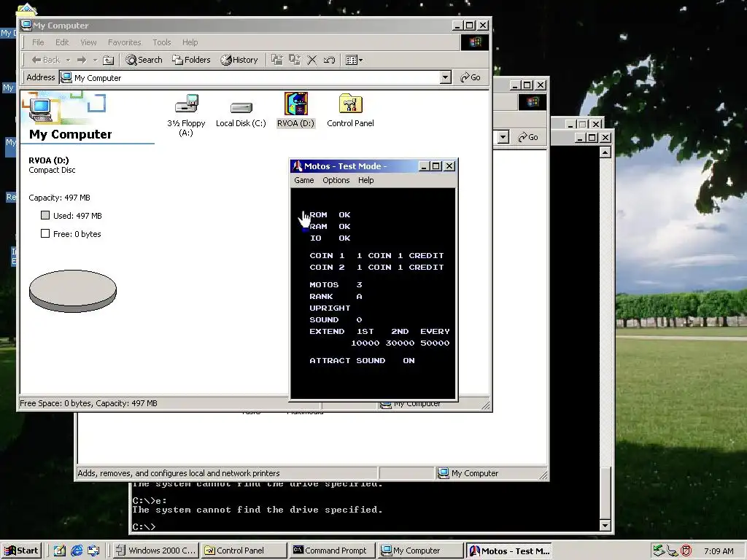Image resolution: width=747 pixels, height=560 pixels.
Task: Open the Start menu
Action: [21, 551]
